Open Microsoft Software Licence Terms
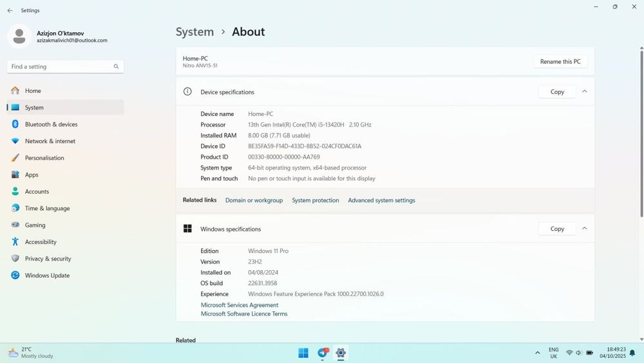The image size is (644, 363). [244, 313]
